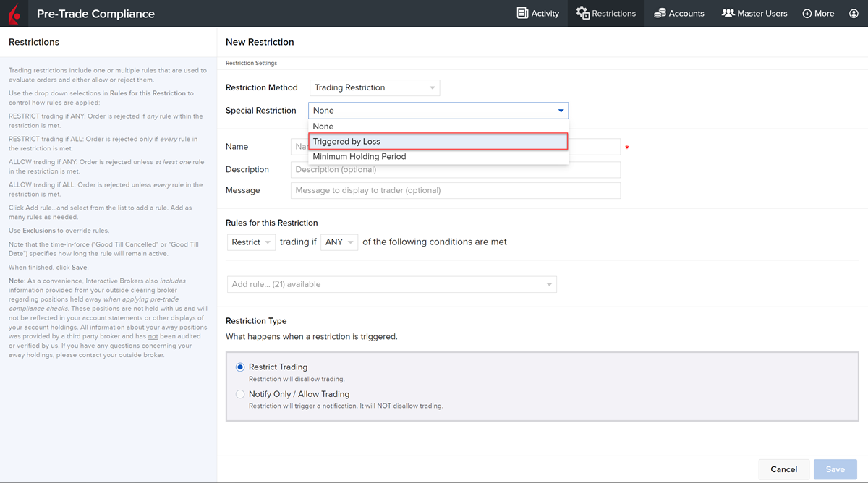Viewport: 868px width, 483px height.
Task: Click the Restriction Type heading
Action: (256, 321)
